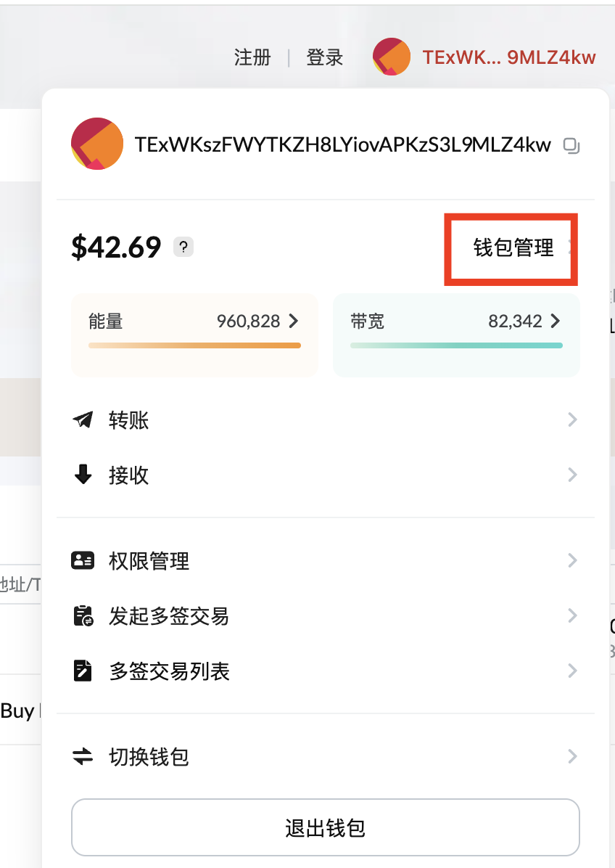Open the 注册 registration page

pyautogui.click(x=252, y=57)
